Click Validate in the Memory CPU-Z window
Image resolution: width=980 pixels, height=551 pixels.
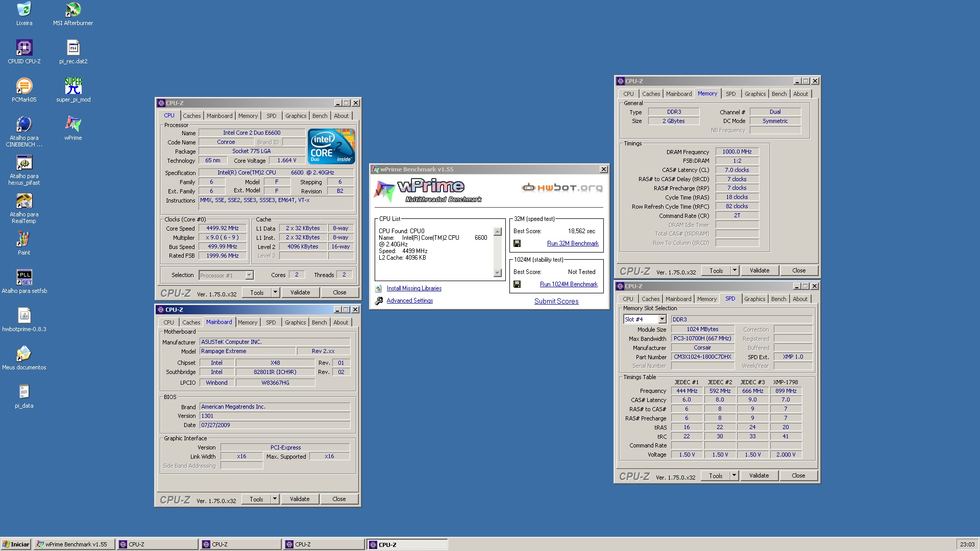(x=759, y=270)
